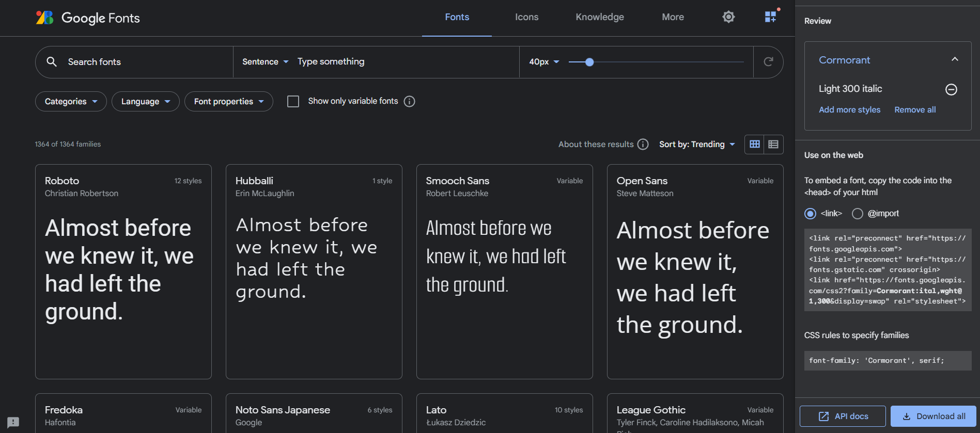
Task: Enable Show only variable fonts checkbox
Action: tap(293, 101)
